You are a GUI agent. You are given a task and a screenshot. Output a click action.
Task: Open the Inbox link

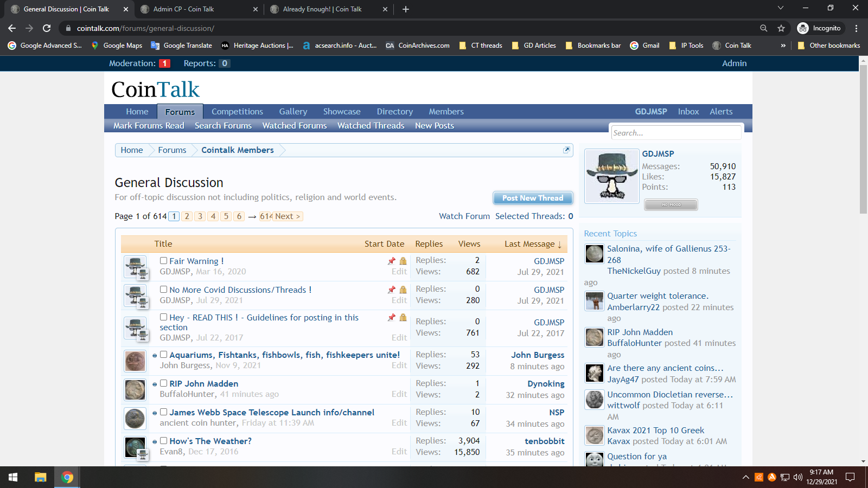tap(688, 112)
